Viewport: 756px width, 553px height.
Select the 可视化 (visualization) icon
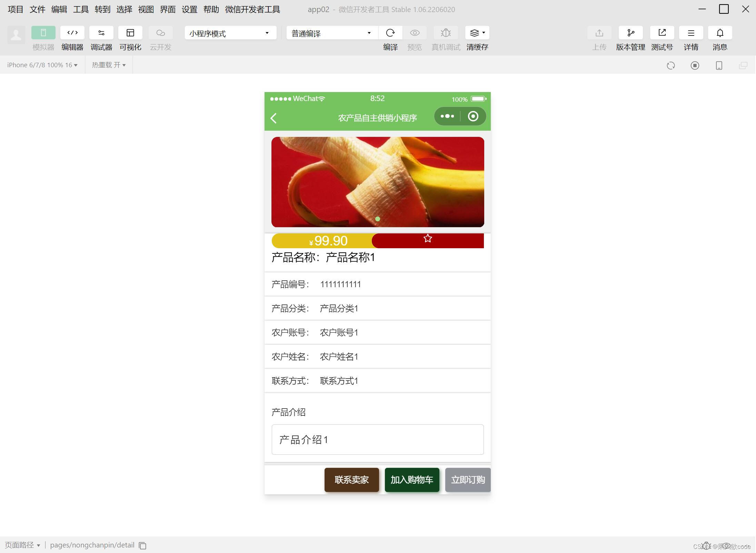coord(130,33)
